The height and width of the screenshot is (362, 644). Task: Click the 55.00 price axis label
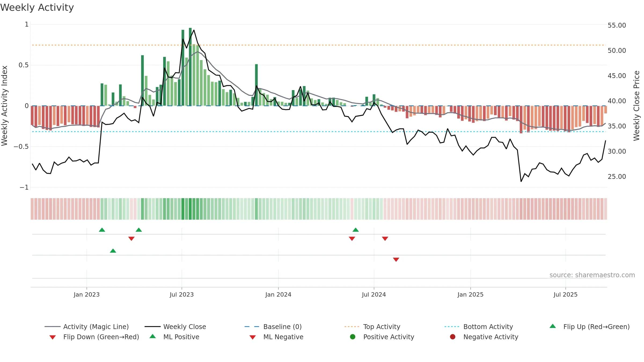617,25
